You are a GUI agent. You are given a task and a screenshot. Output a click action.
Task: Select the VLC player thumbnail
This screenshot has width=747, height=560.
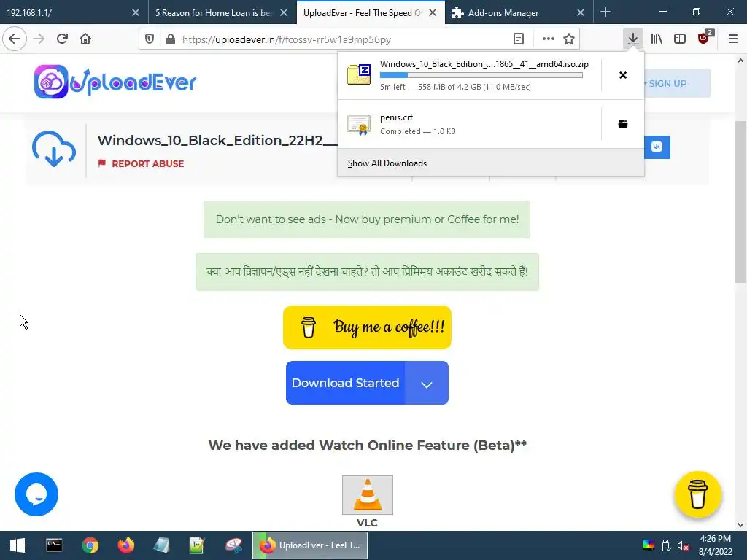tap(368, 495)
